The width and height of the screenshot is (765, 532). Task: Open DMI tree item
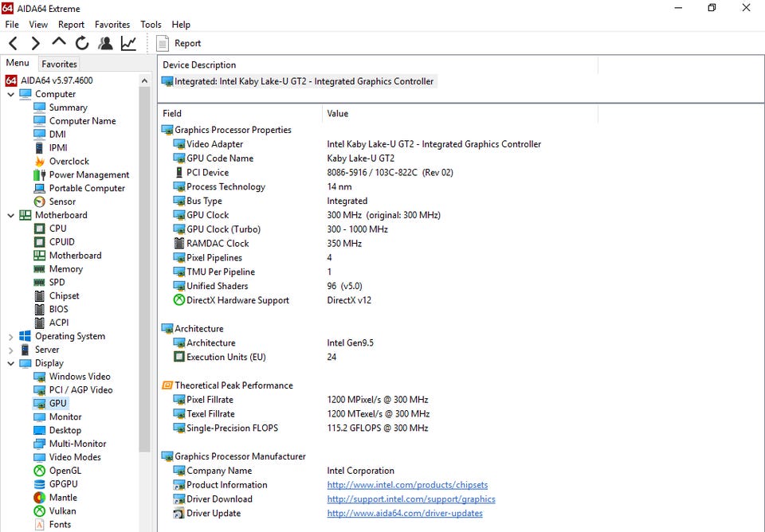pyautogui.click(x=49, y=135)
